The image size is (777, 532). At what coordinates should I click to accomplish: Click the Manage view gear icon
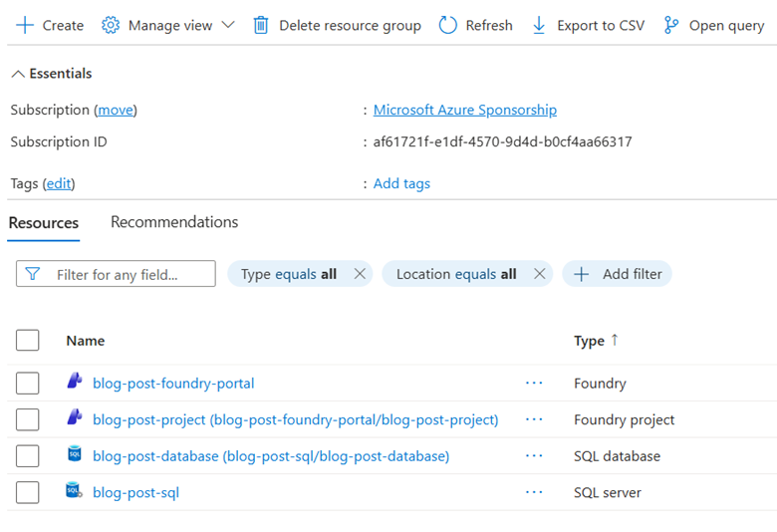click(111, 25)
